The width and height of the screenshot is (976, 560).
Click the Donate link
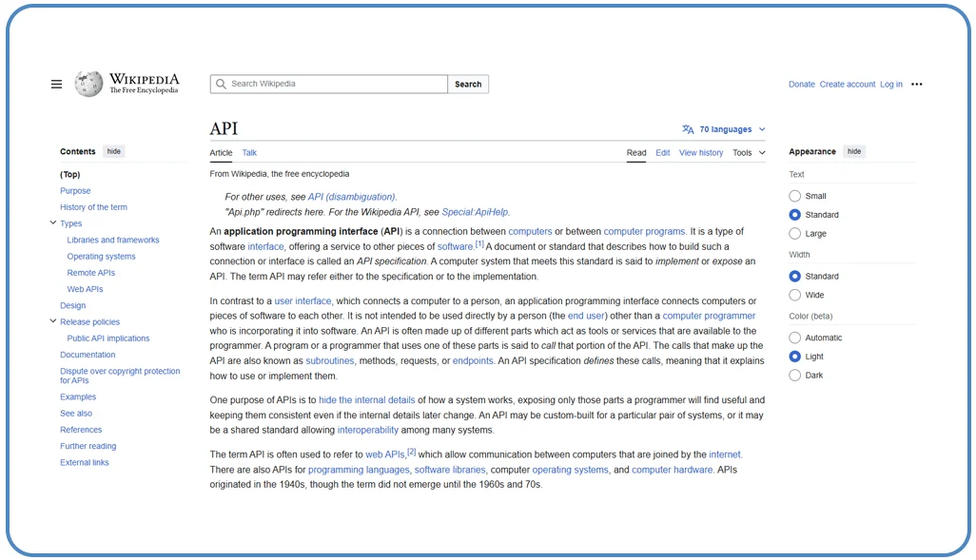(x=801, y=84)
